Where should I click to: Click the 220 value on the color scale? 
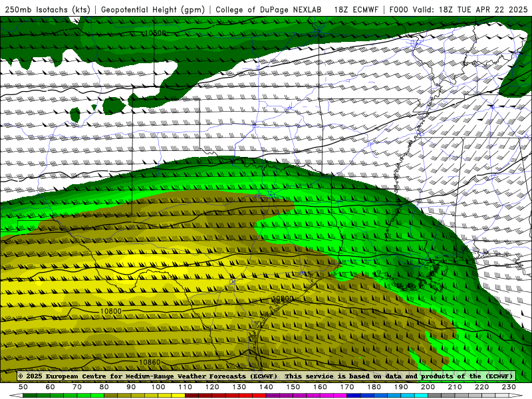482,387
